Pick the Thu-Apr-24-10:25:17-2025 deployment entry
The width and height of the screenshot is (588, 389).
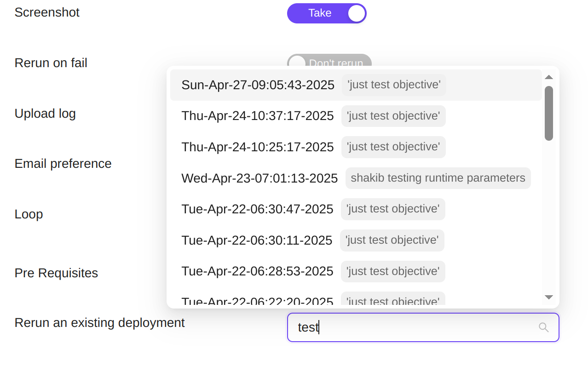pos(356,147)
